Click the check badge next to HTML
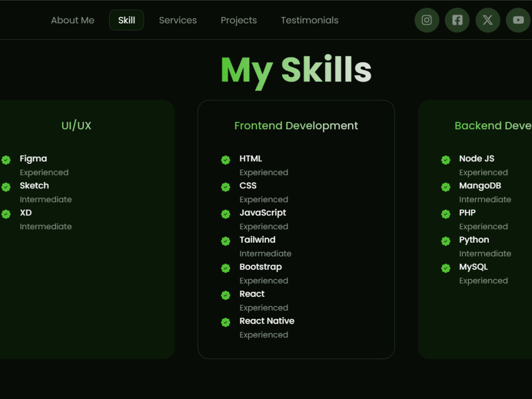532x399 pixels. (226, 160)
